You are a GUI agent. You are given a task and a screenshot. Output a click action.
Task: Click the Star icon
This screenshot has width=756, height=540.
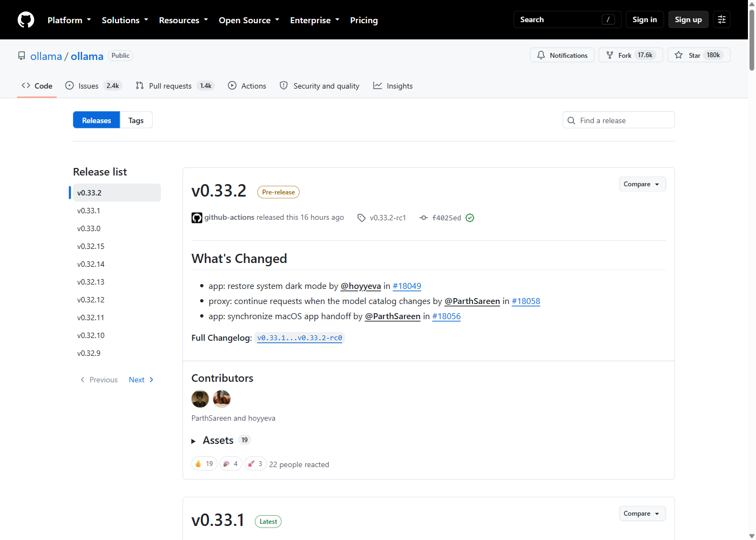point(679,55)
